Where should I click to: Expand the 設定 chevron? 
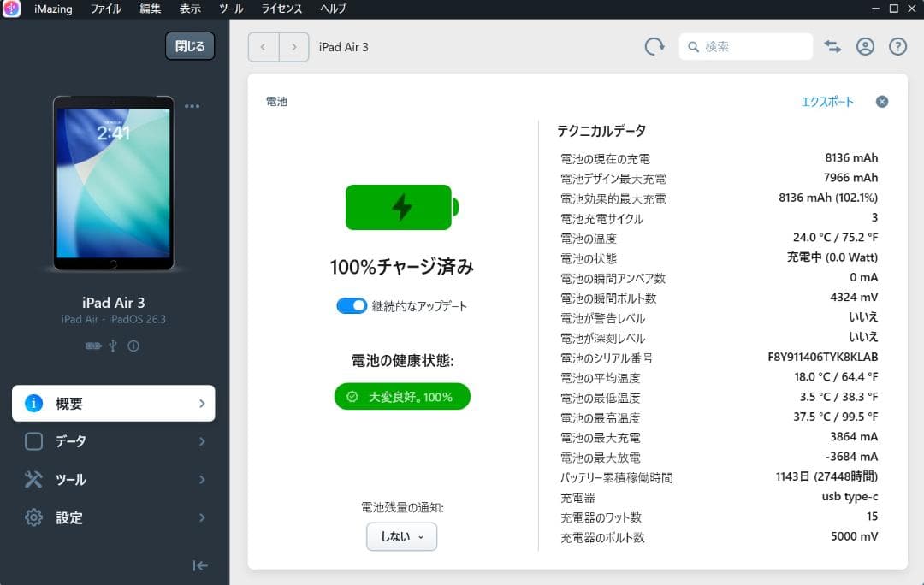pyautogui.click(x=202, y=517)
